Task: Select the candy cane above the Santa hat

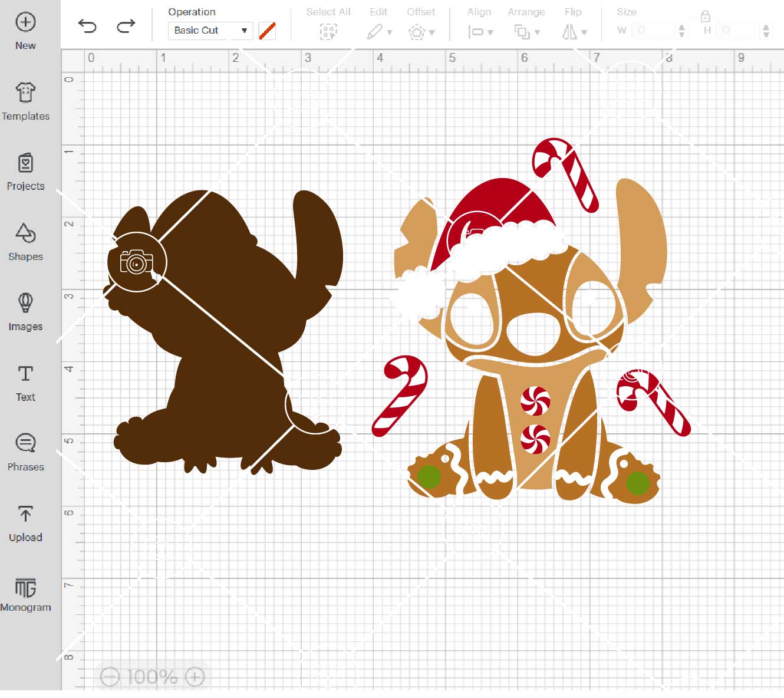Action: pyautogui.click(x=565, y=174)
